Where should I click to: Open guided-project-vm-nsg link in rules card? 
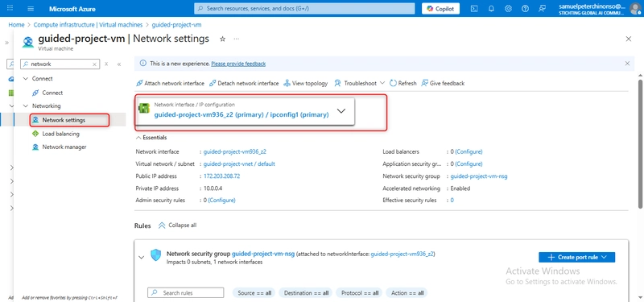point(263,254)
